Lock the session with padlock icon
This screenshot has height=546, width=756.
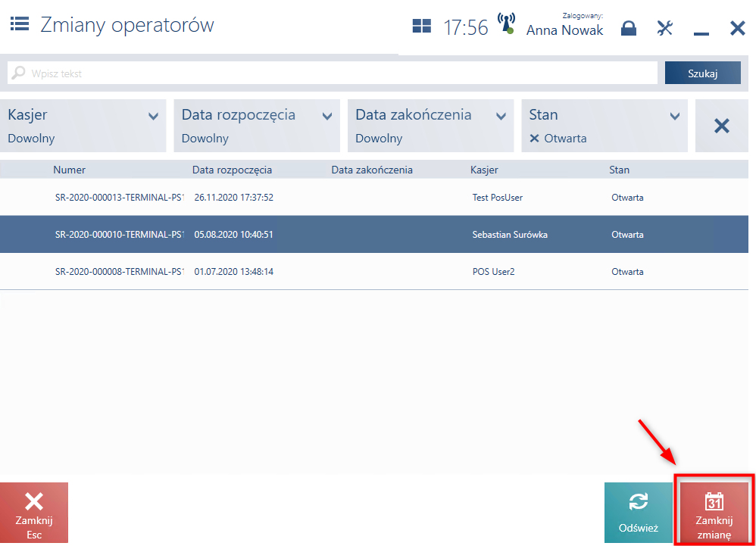[x=628, y=29]
